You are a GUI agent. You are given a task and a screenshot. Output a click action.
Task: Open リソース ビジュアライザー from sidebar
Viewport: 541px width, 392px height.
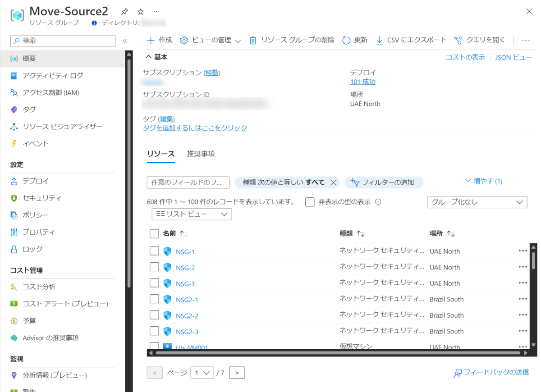pos(62,127)
